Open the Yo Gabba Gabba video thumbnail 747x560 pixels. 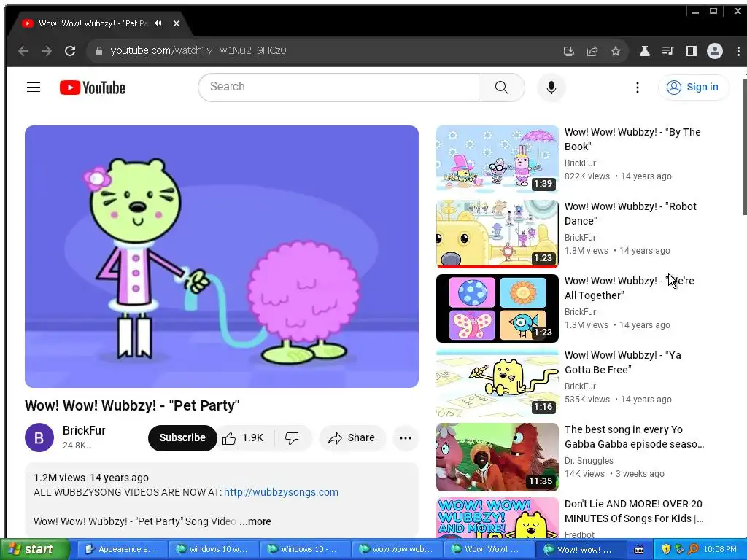pos(498,456)
